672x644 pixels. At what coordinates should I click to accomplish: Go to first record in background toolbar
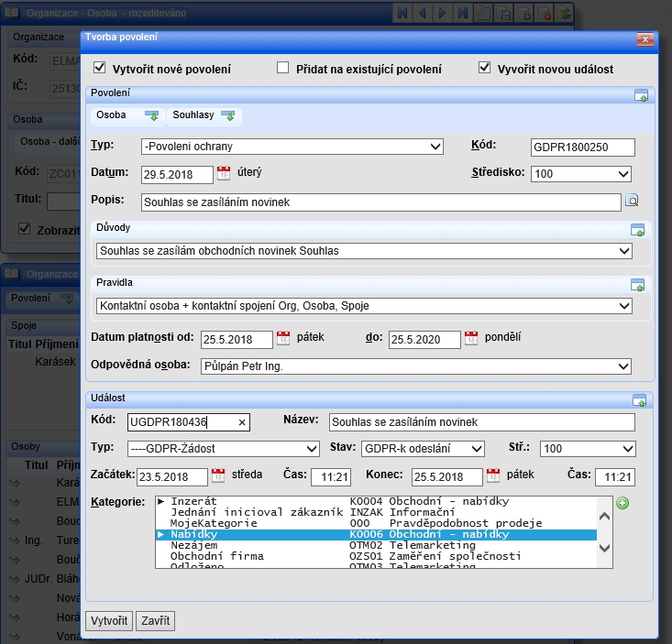pyautogui.click(x=402, y=13)
